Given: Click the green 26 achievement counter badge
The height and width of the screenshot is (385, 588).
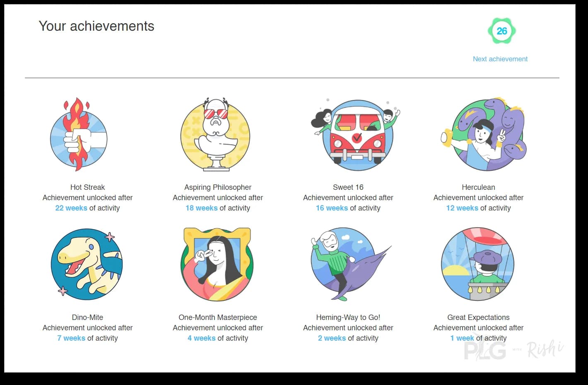Looking at the screenshot, I should pyautogui.click(x=501, y=31).
